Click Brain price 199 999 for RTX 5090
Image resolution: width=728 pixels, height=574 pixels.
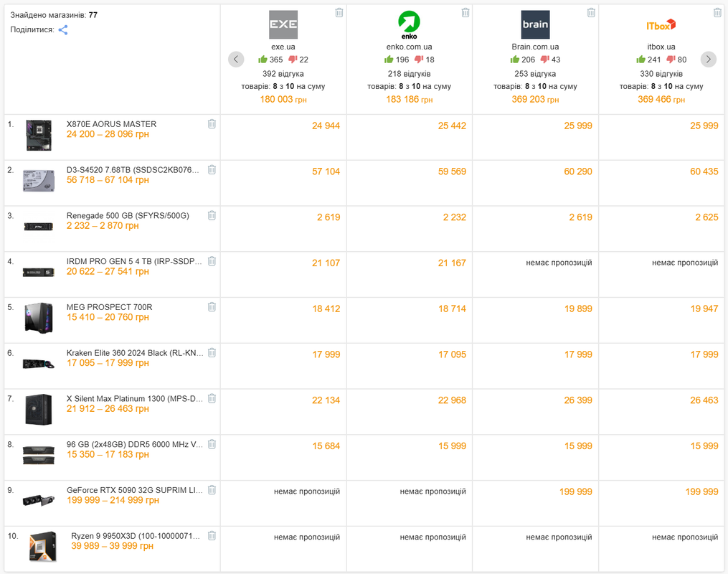click(x=576, y=491)
